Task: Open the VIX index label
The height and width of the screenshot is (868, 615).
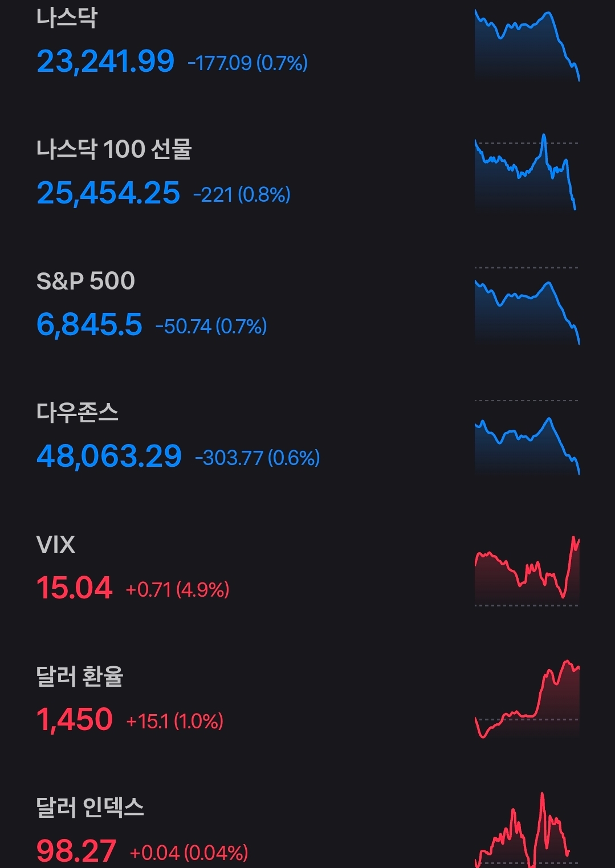Action: coord(56,545)
